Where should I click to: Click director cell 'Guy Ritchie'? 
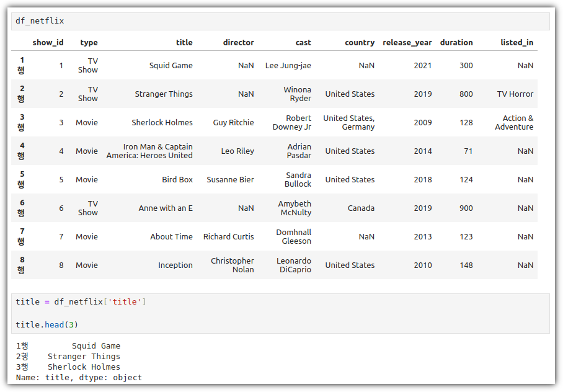tap(233, 123)
